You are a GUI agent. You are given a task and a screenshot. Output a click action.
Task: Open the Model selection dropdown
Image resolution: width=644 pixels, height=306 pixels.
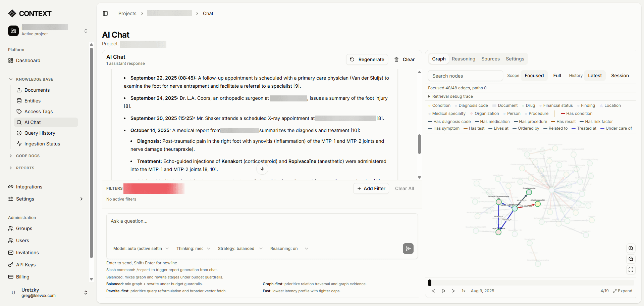point(141,248)
